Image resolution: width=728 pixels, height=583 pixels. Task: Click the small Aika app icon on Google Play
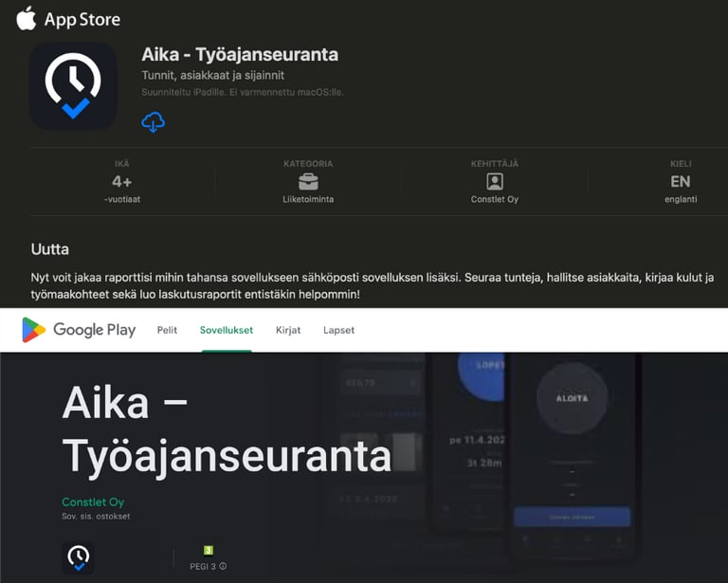79,557
